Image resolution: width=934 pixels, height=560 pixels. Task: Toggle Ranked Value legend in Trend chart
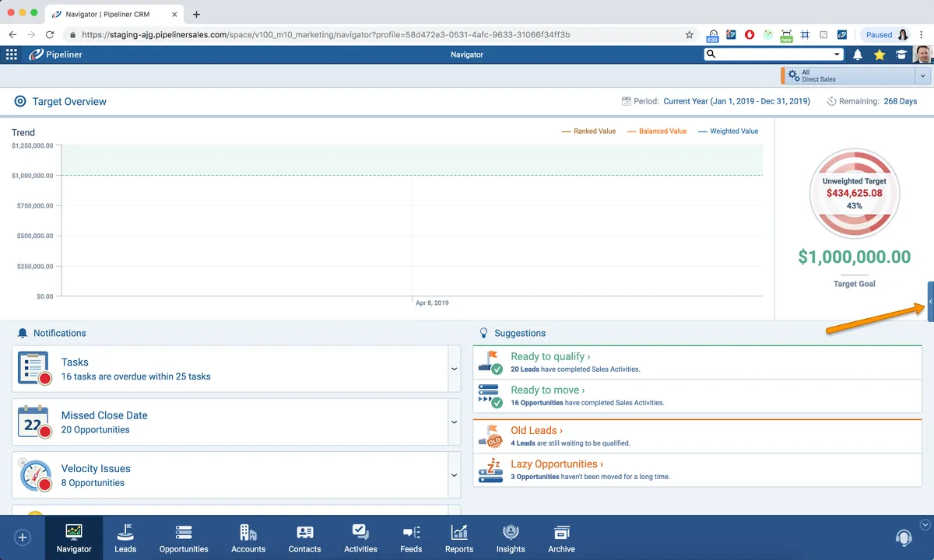[x=588, y=131]
